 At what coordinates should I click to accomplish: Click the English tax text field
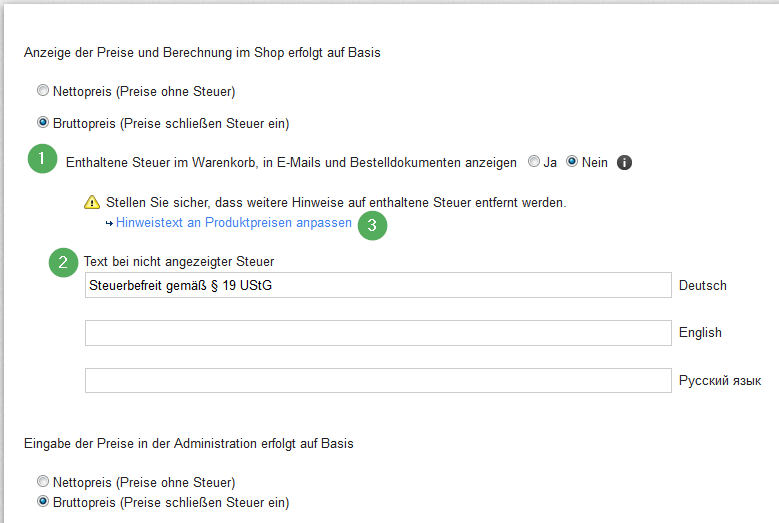pos(378,333)
